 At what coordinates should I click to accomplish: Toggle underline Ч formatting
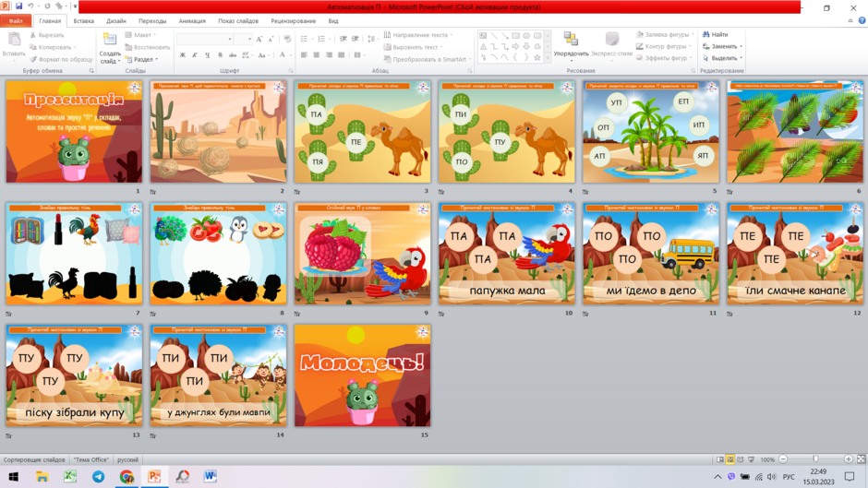(207, 54)
